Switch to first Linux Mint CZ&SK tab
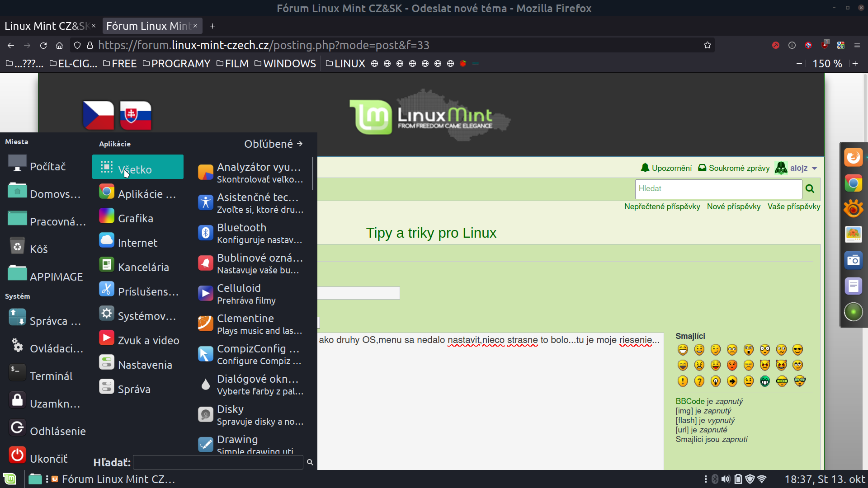This screenshot has width=868, height=488. pyautogui.click(x=46, y=26)
